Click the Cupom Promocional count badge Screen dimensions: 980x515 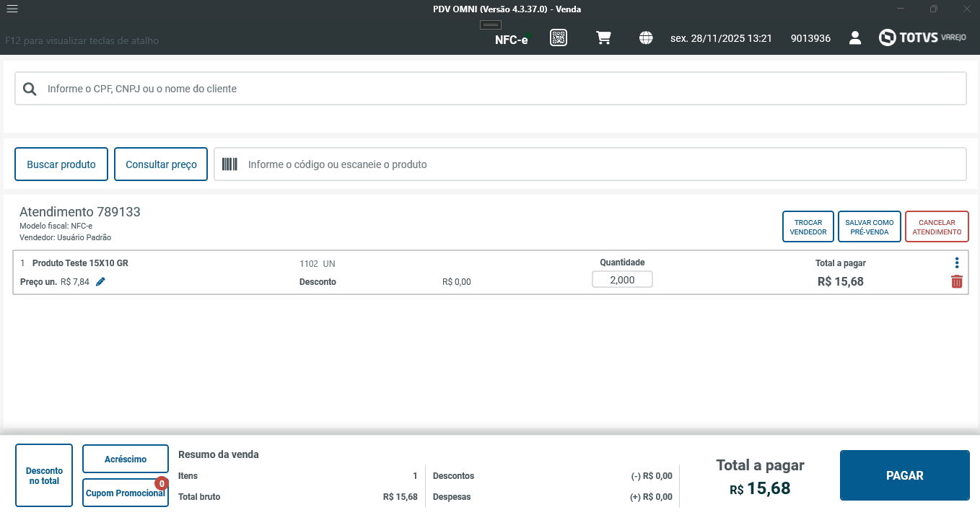point(162,483)
